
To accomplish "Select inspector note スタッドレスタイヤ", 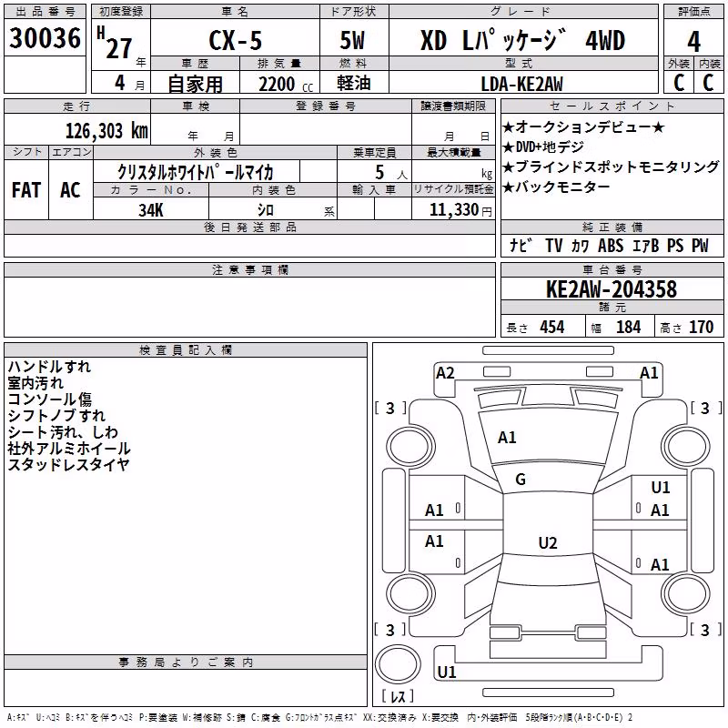I will [67, 464].
